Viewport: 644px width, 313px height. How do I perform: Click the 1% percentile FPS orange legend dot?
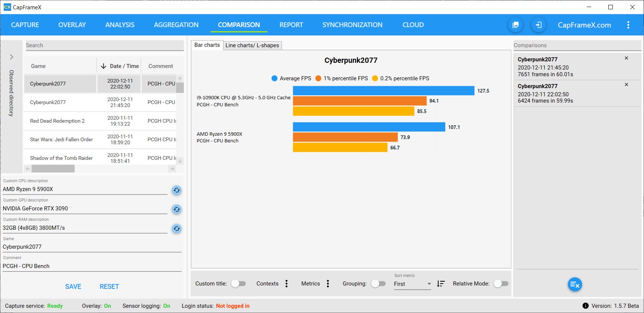[318, 78]
